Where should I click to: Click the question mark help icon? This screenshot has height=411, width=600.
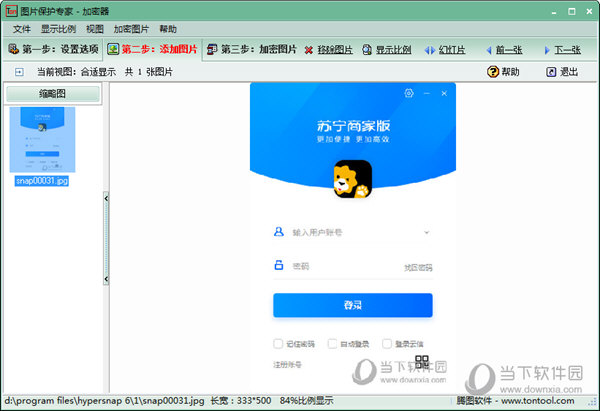tap(493, 72)
